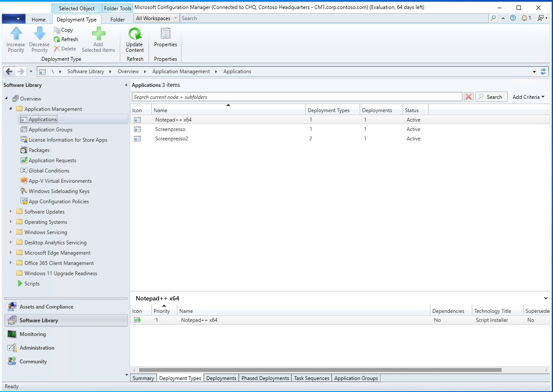
Task: Select the Screenpresso2 application row
Action: tap(340, 139)
